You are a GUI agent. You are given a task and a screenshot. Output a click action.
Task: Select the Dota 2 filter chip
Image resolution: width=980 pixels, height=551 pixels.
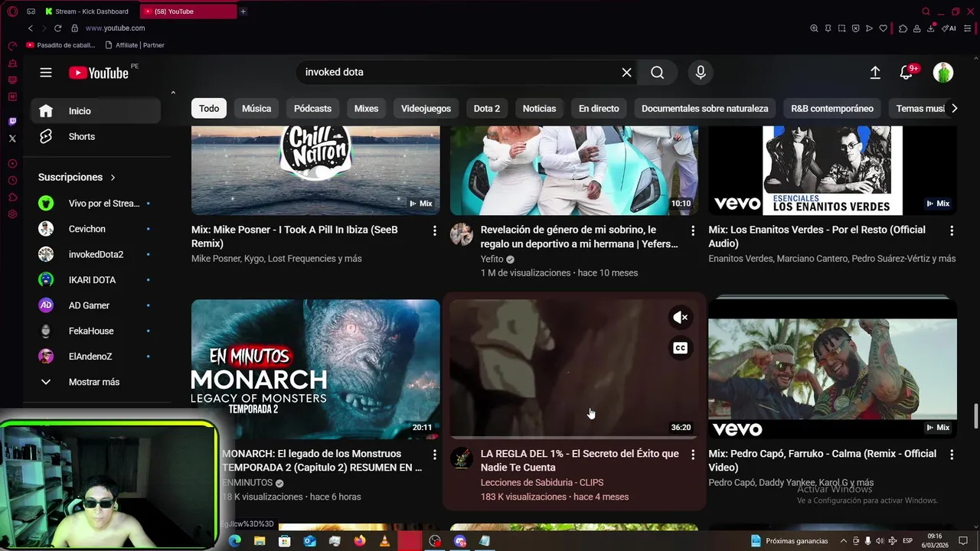click(486, 109)
